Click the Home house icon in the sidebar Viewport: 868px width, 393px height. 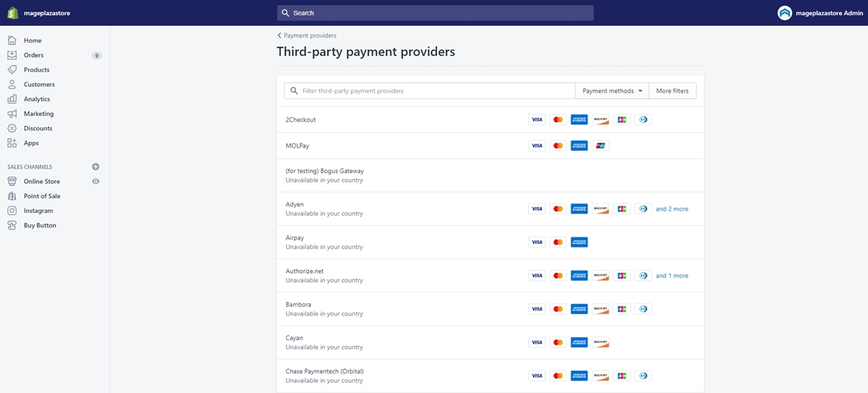point(12,41)
